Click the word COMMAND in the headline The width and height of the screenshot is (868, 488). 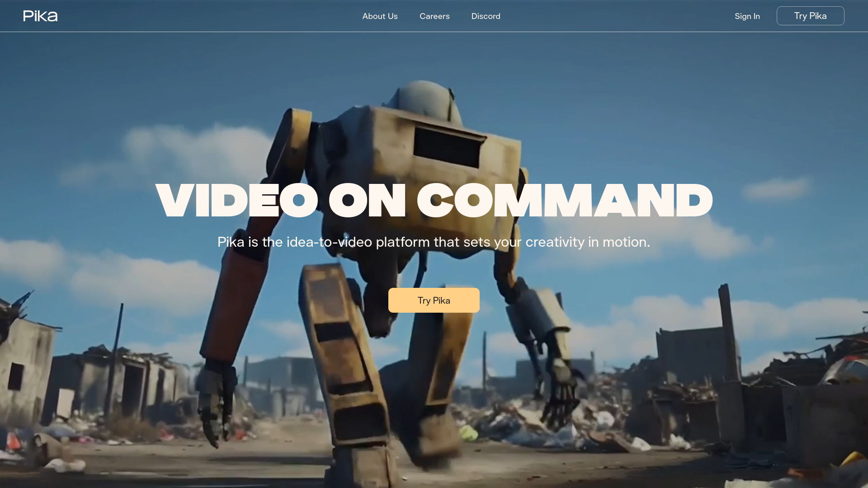(x=564, y=201)
